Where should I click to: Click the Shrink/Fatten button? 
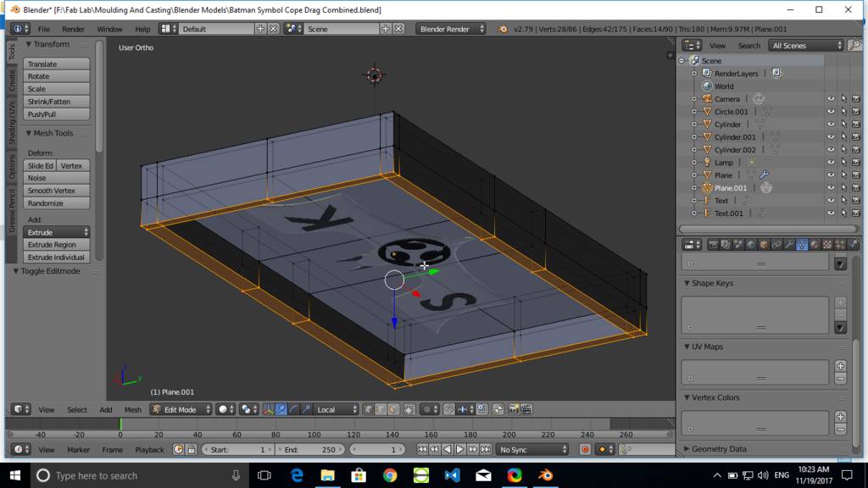pyautogui.click(x=57, y=102)
